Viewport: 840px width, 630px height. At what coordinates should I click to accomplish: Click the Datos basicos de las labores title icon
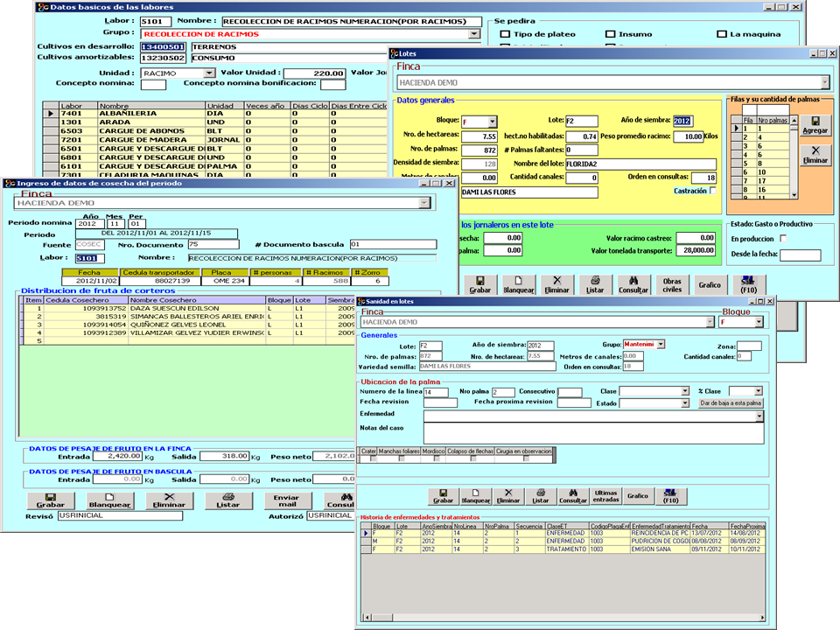tap(43, 7)
